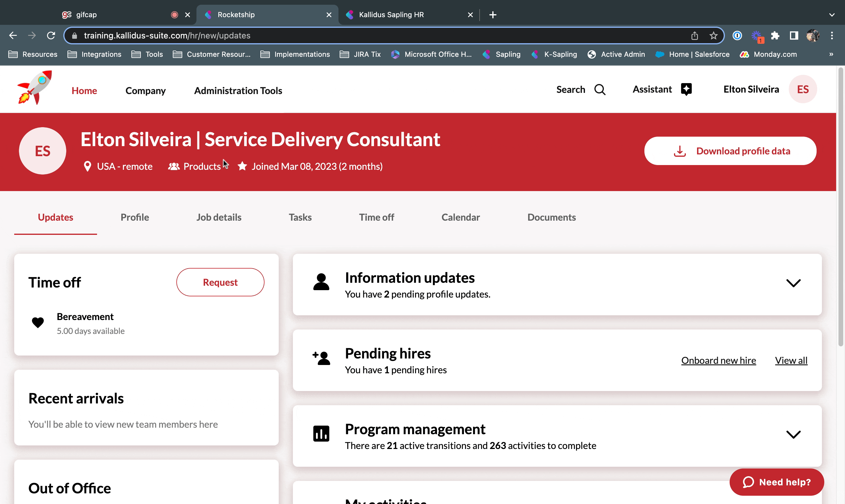Switch to the Job details tab
845x504 pixels.
click(219, 217)
